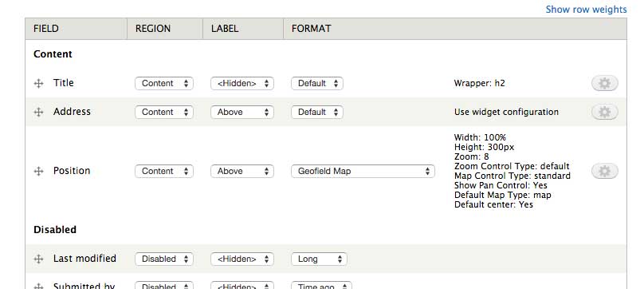Open the Last modified label Hidden dropdown
This screenshot has width=644, height=289.
242,259
